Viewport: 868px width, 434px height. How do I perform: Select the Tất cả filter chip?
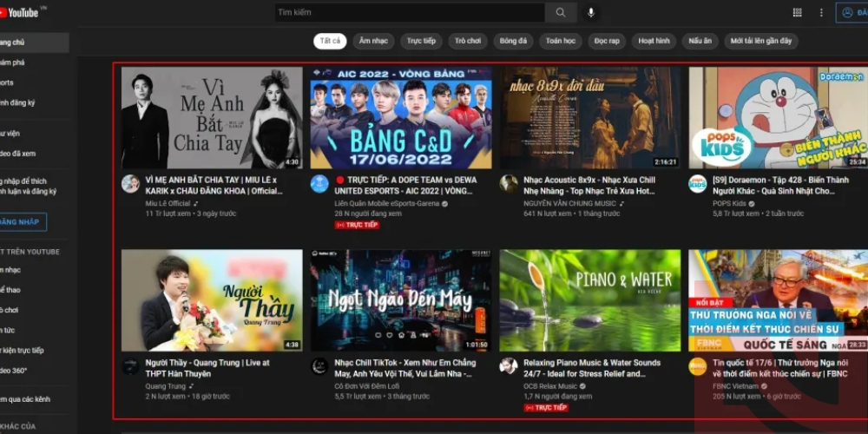[330, 41]
